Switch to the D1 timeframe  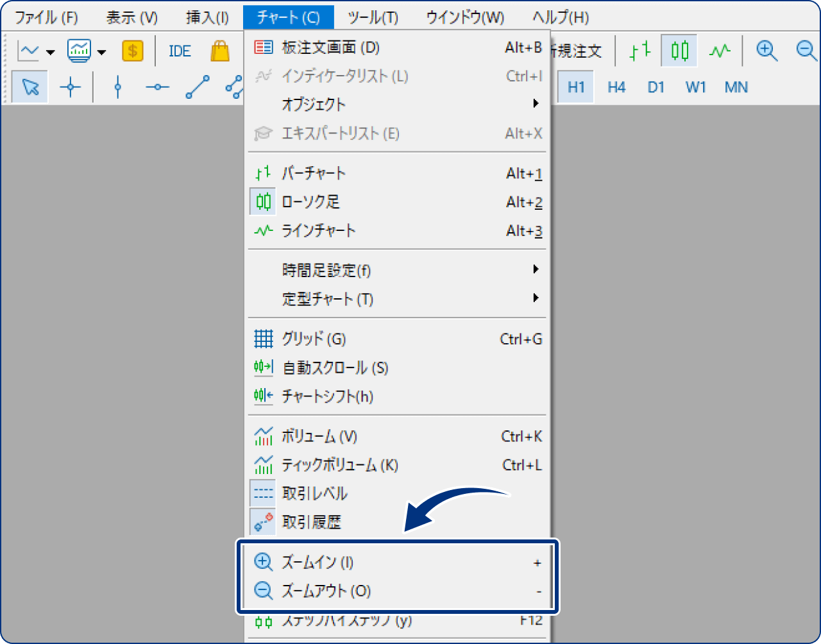point(656,87)
